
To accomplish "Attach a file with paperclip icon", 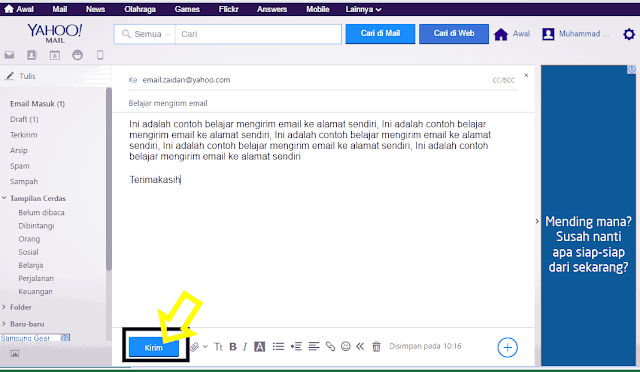I will coord(195,347).
